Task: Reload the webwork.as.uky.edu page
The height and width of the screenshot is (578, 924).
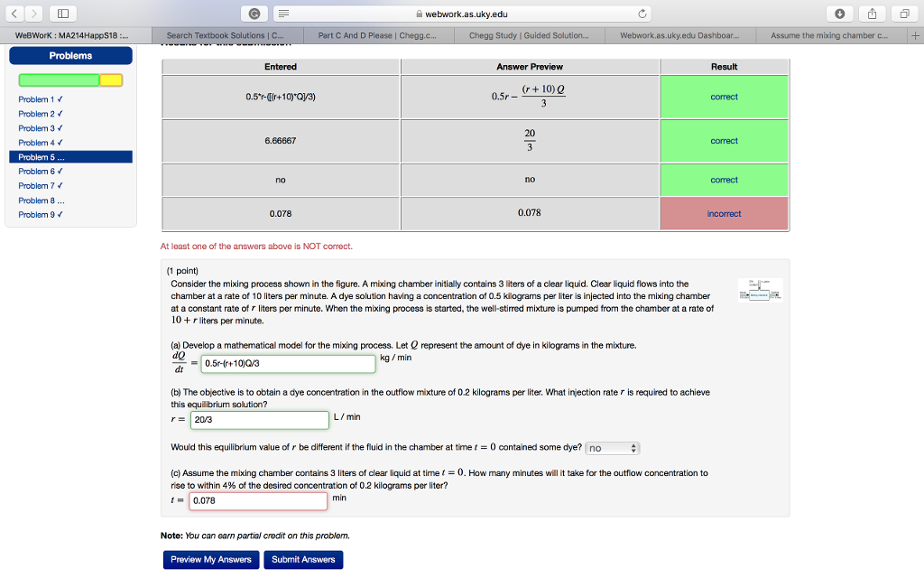Action: 641,14
